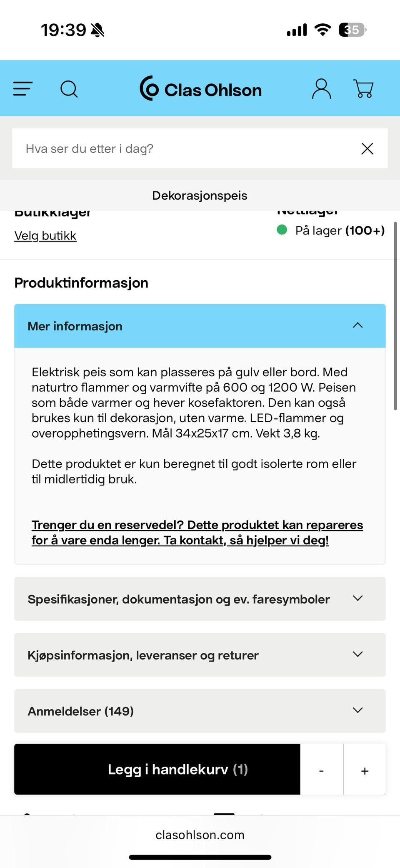
Task: Expand 'Kjøpsinformasjon, leveranser og returer'
Action: point(200,655)
